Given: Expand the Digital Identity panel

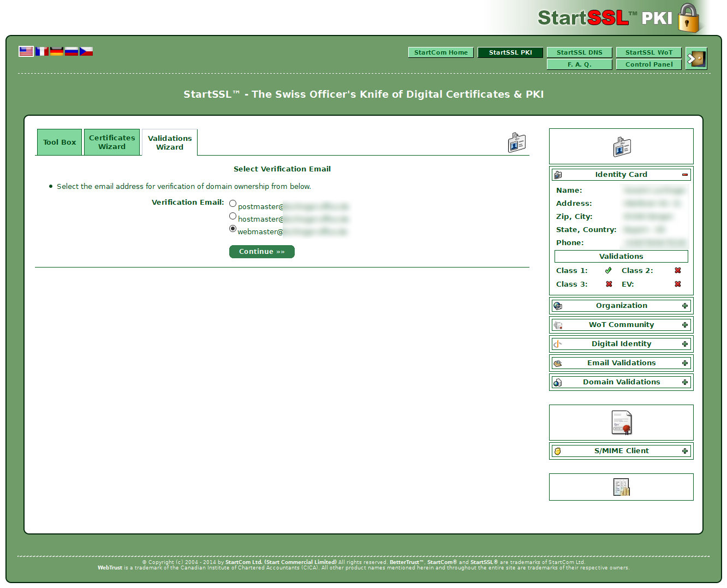Looking at the screenshot, I should point(685,344).
